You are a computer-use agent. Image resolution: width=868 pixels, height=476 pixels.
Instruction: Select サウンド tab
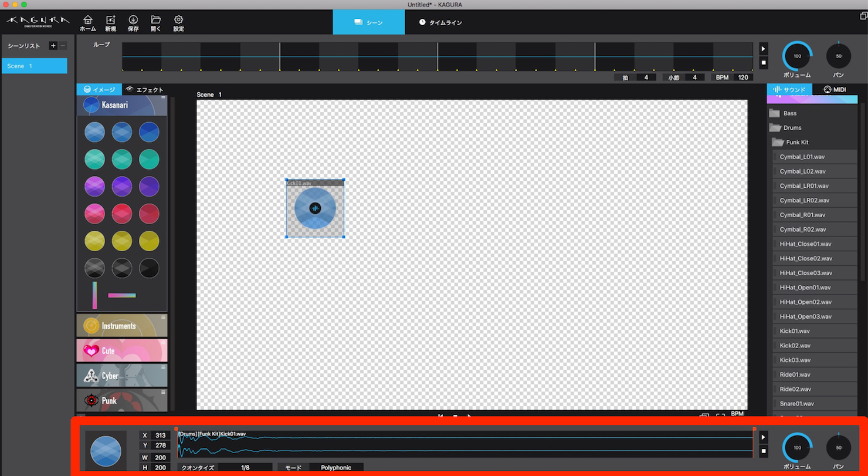click(x=790, y=89)
